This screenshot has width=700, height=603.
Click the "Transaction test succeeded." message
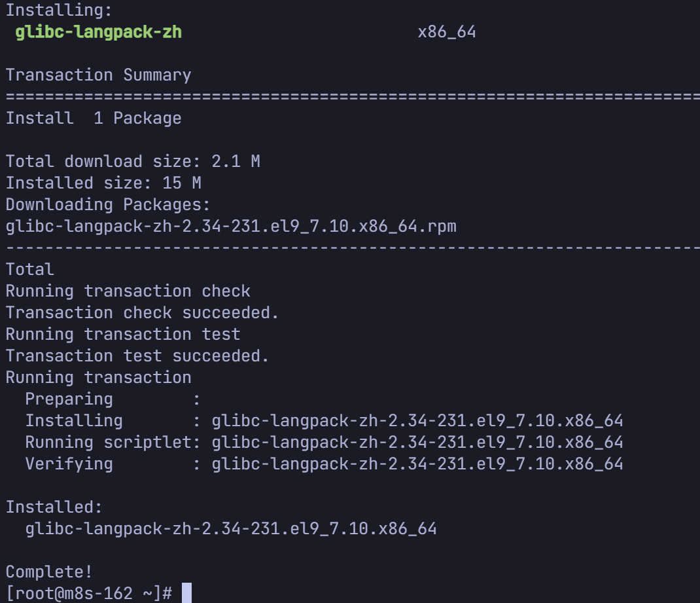coord(137,356)
